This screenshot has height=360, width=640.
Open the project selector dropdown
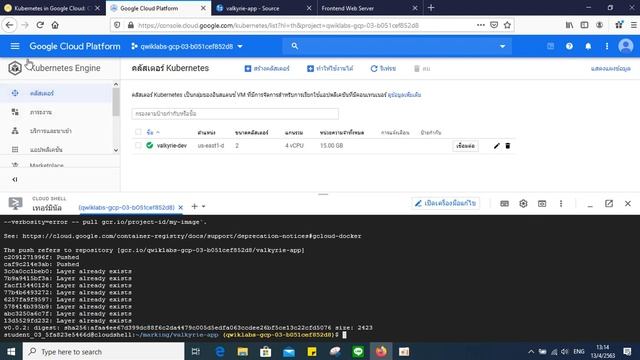click(187, 46)
